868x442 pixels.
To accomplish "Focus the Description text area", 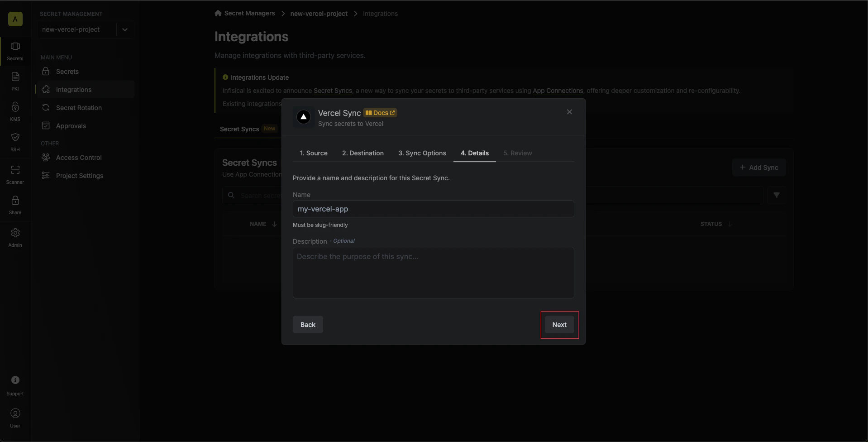I will tap(433, 273).
